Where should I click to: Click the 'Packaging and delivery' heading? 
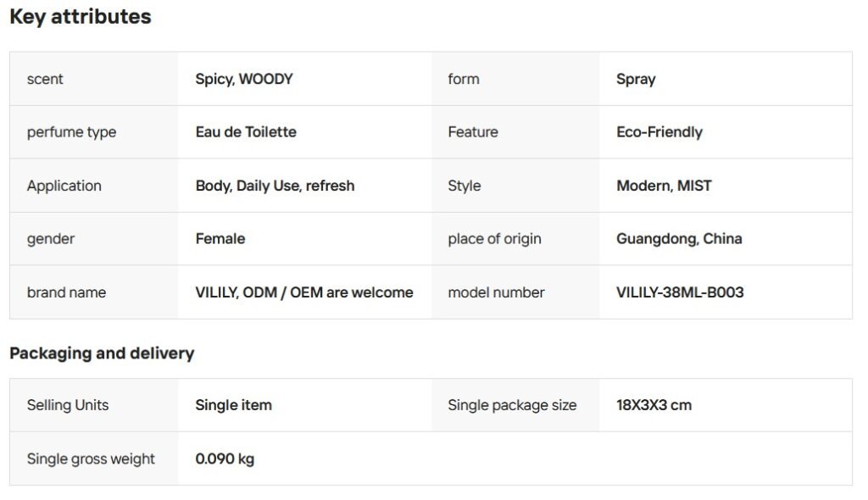[x=102, y=353]
